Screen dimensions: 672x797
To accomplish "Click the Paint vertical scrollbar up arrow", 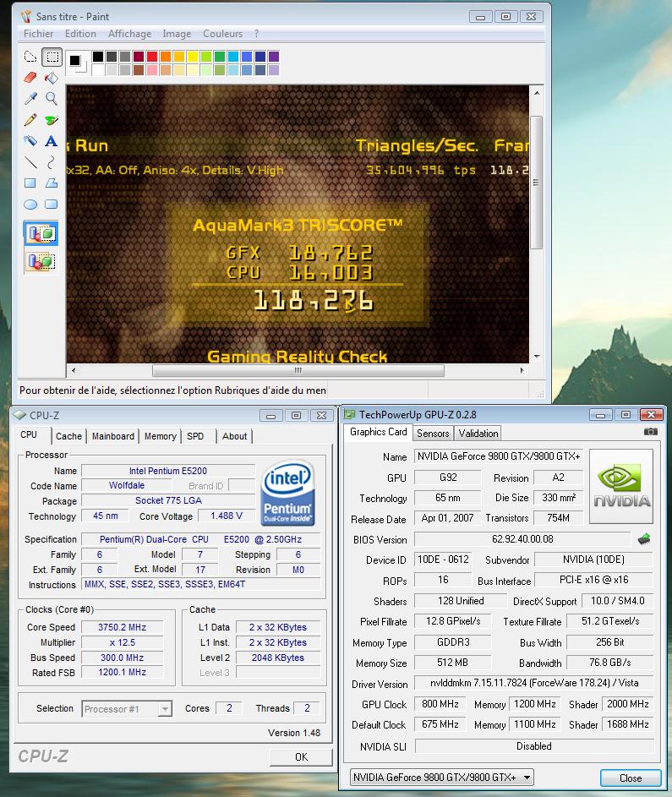I will click(537, 93).
